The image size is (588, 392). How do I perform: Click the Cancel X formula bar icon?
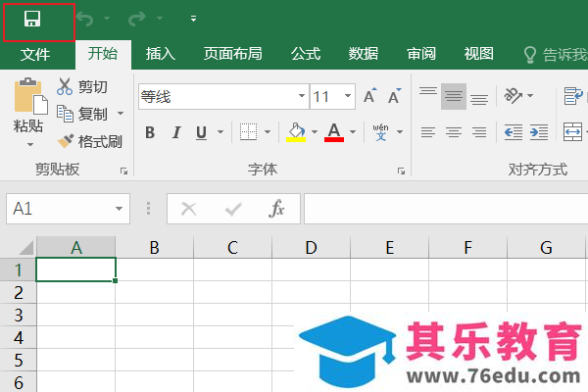click(x=188, y=209)
